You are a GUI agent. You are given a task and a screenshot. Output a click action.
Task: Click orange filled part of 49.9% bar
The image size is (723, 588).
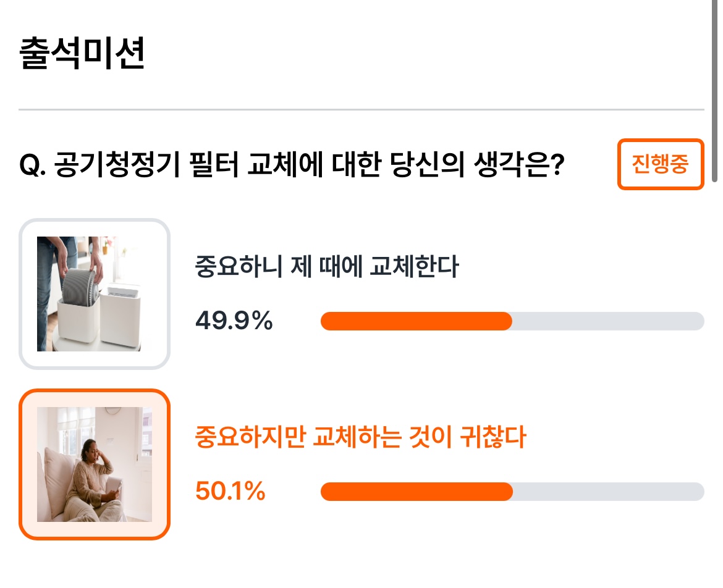[416, 321]
